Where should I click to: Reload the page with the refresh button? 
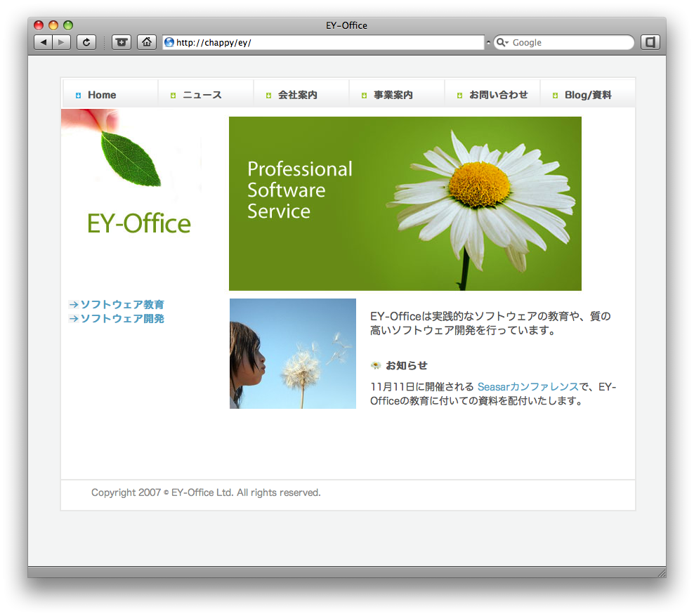pos(86,42)
